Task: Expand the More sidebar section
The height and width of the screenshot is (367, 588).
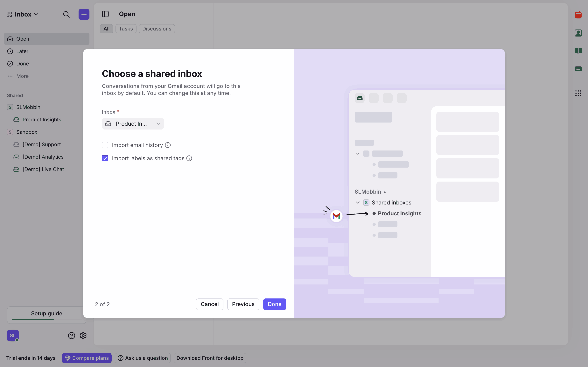Action: click(22, 76)
